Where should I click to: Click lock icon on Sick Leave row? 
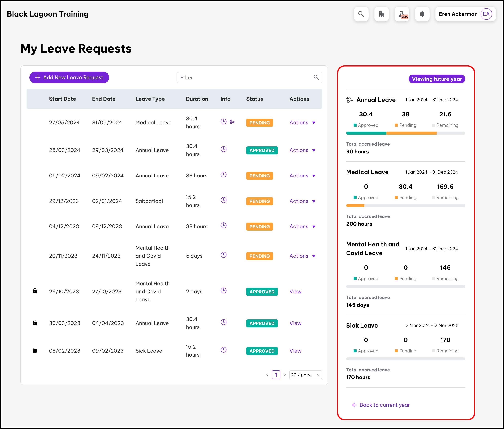35,350
